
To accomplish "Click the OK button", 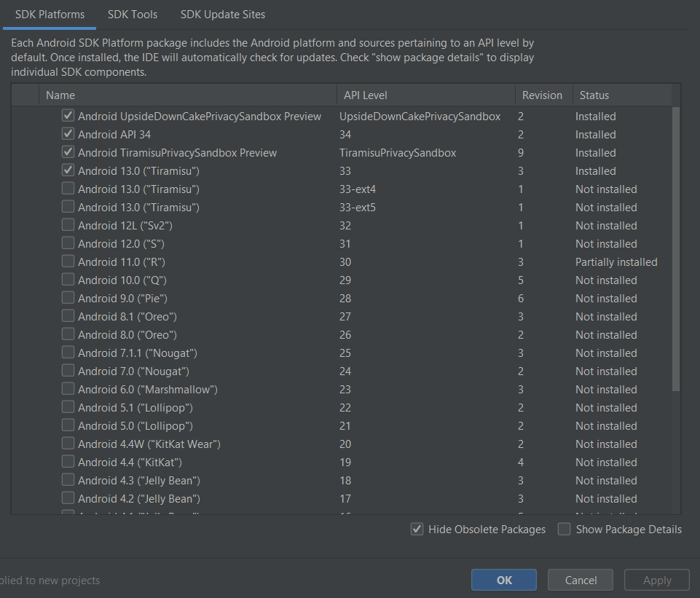I will tap(504, 580).
